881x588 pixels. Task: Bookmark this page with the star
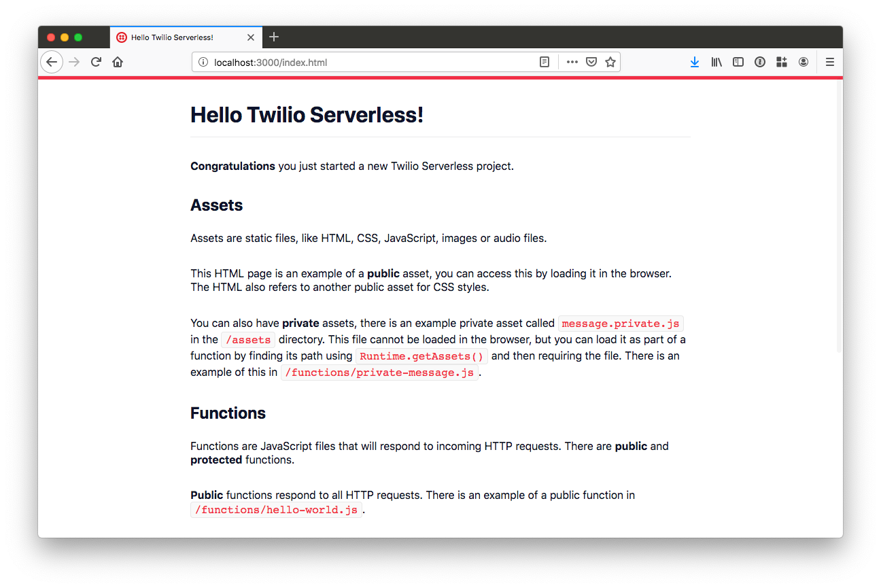pyautogui.click(x=610, y=62)
